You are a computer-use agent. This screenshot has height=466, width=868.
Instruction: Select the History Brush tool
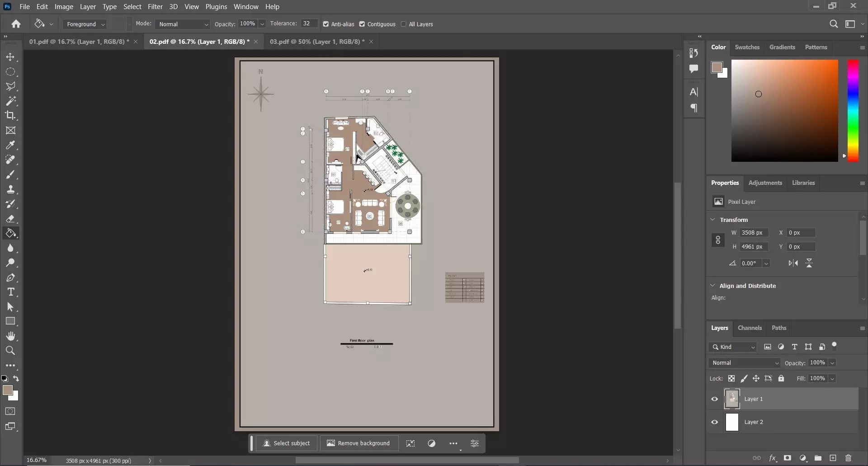tap(10, 204)
